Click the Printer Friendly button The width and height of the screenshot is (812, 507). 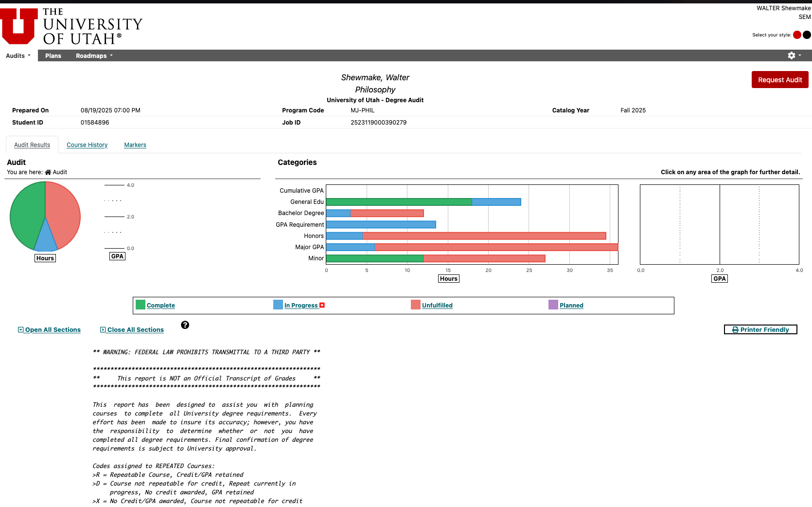(760, 329)
